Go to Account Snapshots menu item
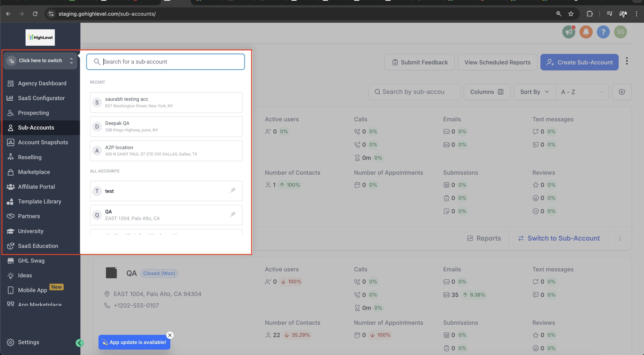 (x=43, y=142)
